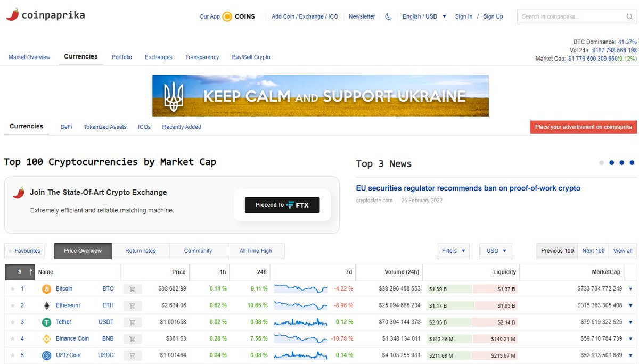Click the shopping cart icon on Bitcoin's row
Screen dimensions: 639x364
[x=132, y=288]
